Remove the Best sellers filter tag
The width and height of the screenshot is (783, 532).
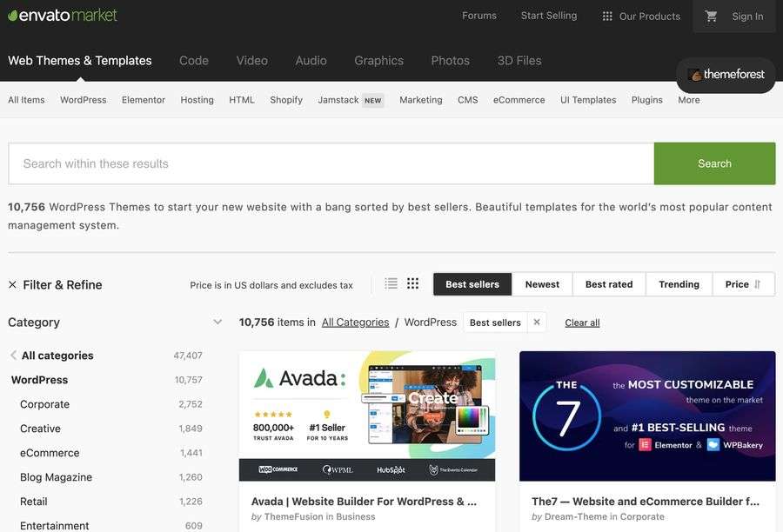[x=537, y=323]
